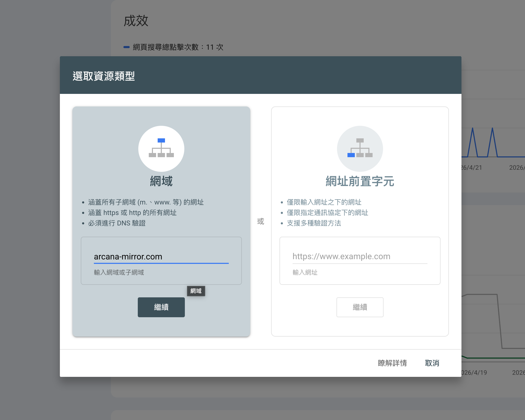Screen dimensions: 525x420
Task: Click the text 僅限指定通訊協定下的網址
Action: click(x=328, y=213)
